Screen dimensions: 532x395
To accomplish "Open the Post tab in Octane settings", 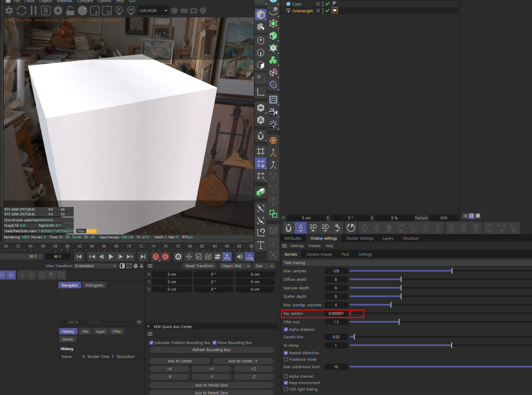I will [345, 254].
